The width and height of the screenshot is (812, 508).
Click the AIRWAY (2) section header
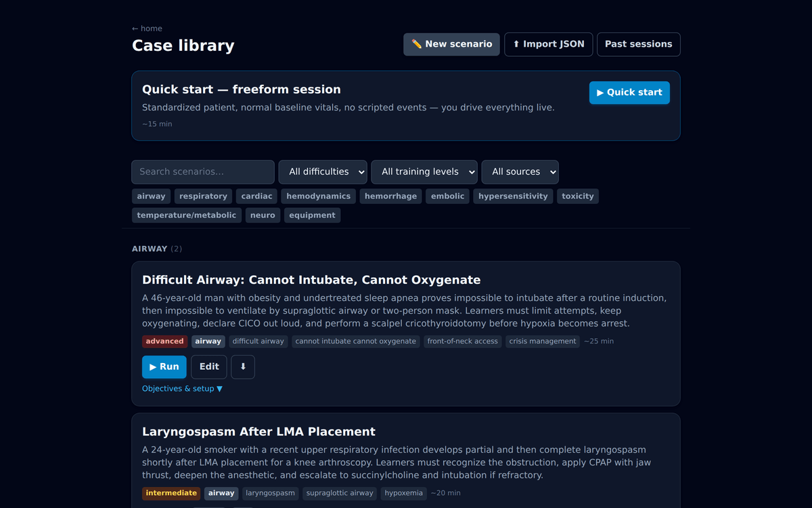[x=157, y=249]
